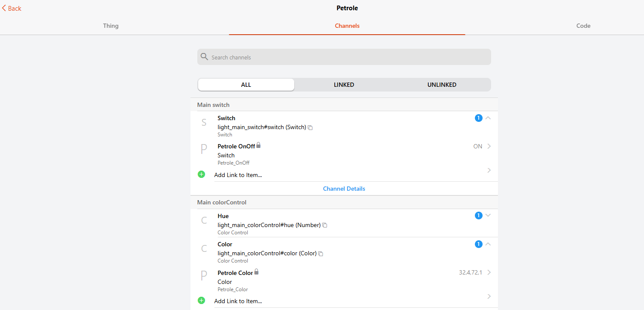Screen dimensions: 644x310
Task: Filter to UNLINKED channels
Action: (442, 85)
